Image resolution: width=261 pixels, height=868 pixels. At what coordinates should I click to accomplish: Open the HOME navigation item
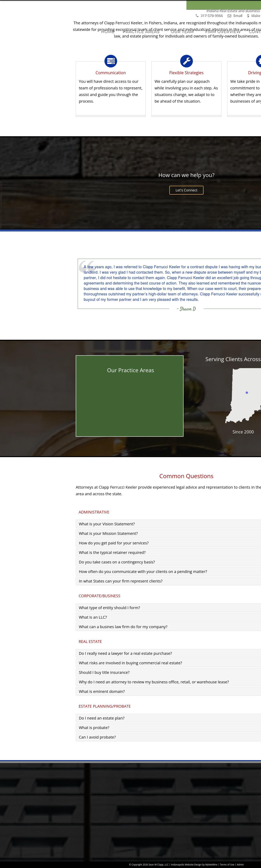(108, 32)
